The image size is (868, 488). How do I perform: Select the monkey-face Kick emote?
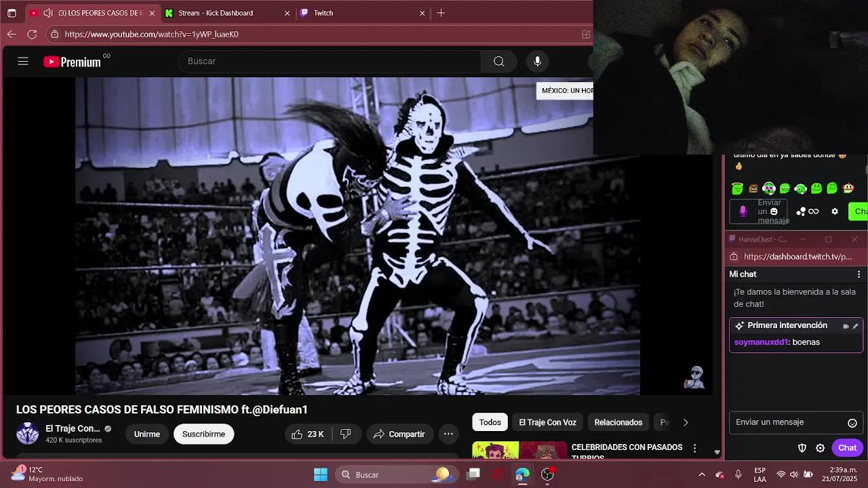pyautogui.click(x=848, y=188)
